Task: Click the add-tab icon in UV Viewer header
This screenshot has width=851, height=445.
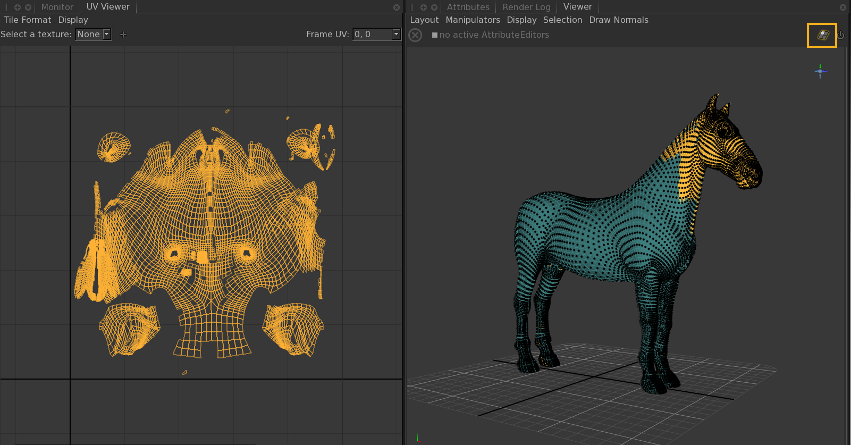Action: click(x=17, y=7)
